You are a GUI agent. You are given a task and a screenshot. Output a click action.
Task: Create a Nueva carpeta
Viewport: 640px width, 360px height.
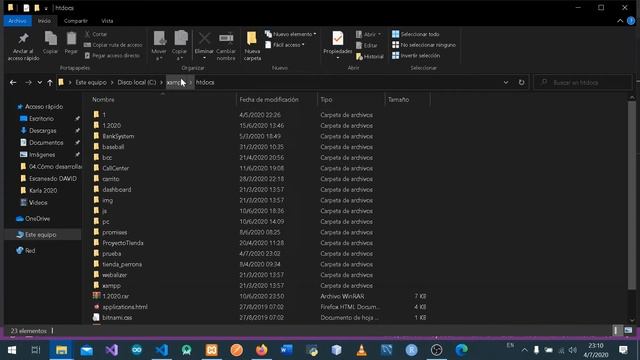252,46
